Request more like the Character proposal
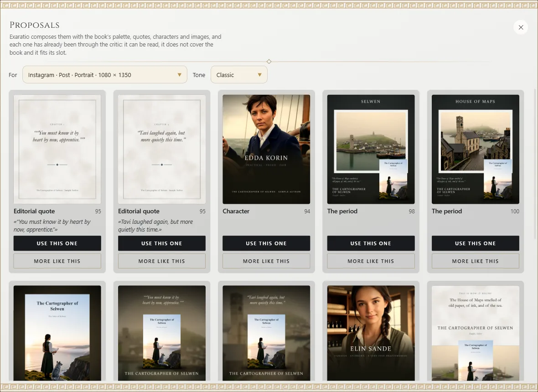The height and width of the screenshot is (392, 538). 266,261
